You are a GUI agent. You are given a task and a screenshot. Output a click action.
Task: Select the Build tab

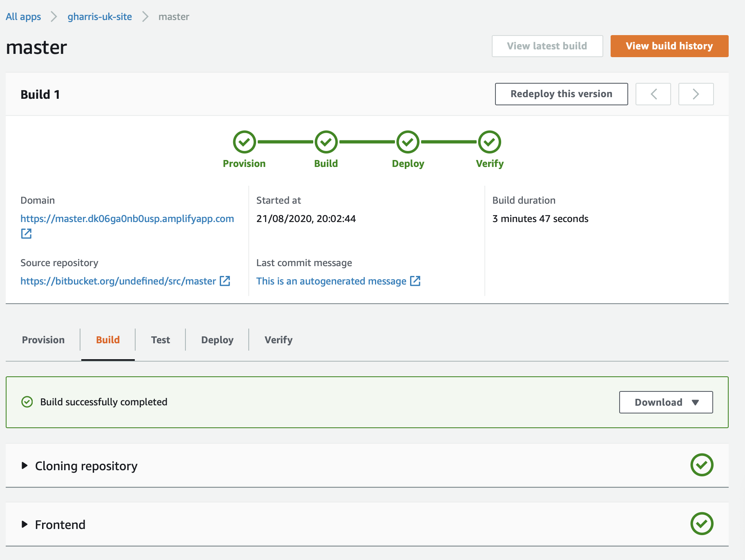(108, 340)
